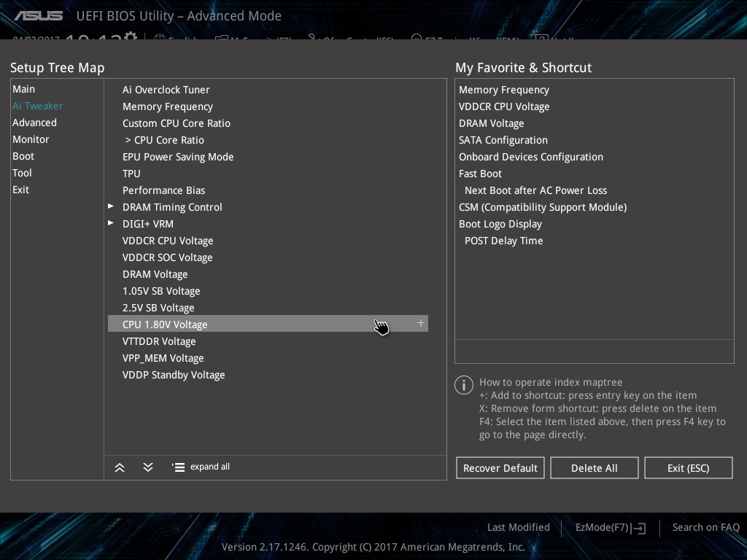The height and width of the screenshot is (560, 747).
Task: Select VDDCR CPU Voltage in My Favorite list
Action: pos(504,106)
